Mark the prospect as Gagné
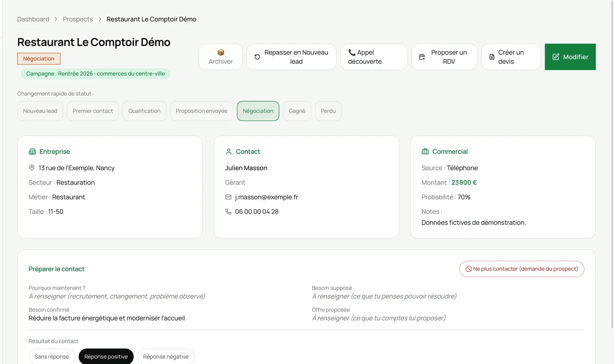The width and height of the screenshot is (614, 364). click(x=297, y=111)
